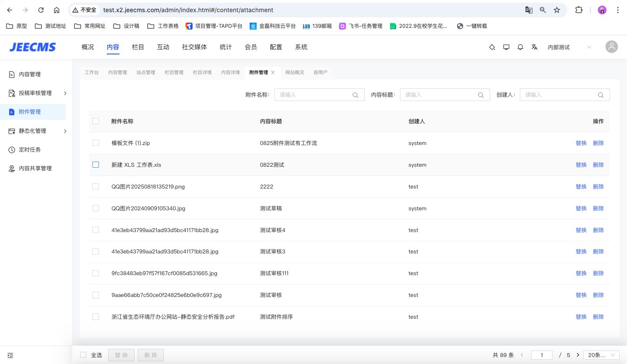This screenshot has height=364, width=627.
Task: Open the notification bell
Action: click(520, 47)
